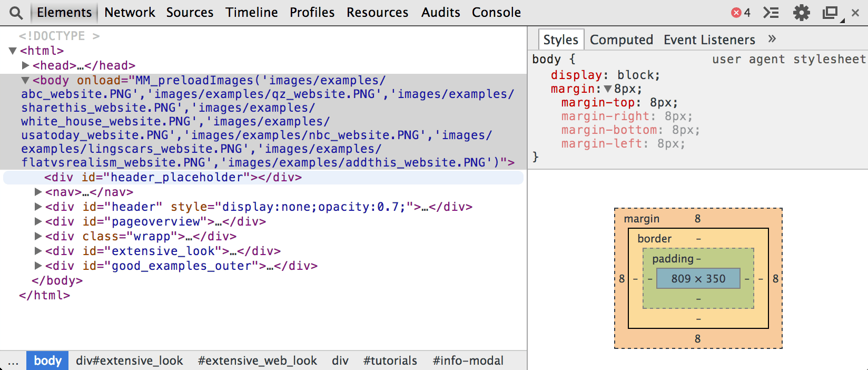Click the breadcrumb ellipsis on left

[13, 361]
